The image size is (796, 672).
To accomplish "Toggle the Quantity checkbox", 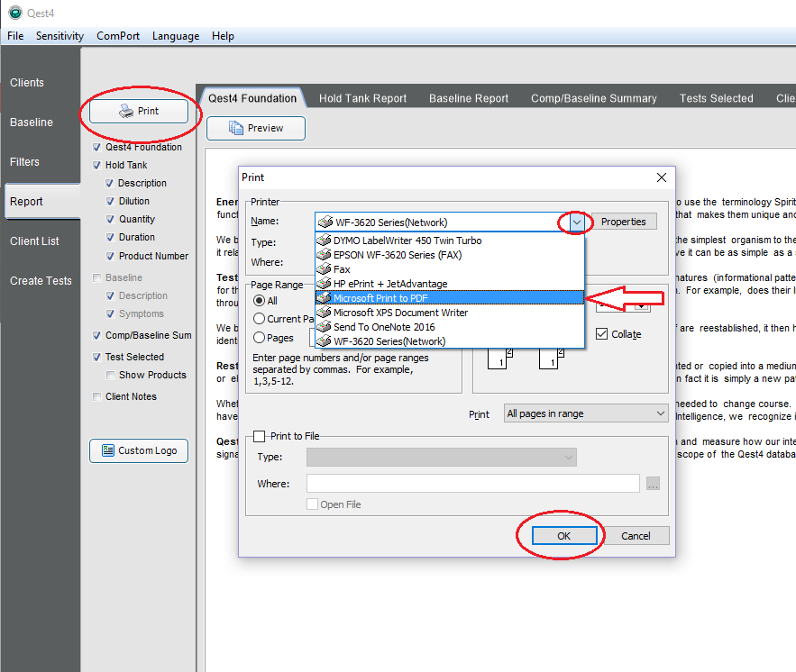I will [110, 219].
